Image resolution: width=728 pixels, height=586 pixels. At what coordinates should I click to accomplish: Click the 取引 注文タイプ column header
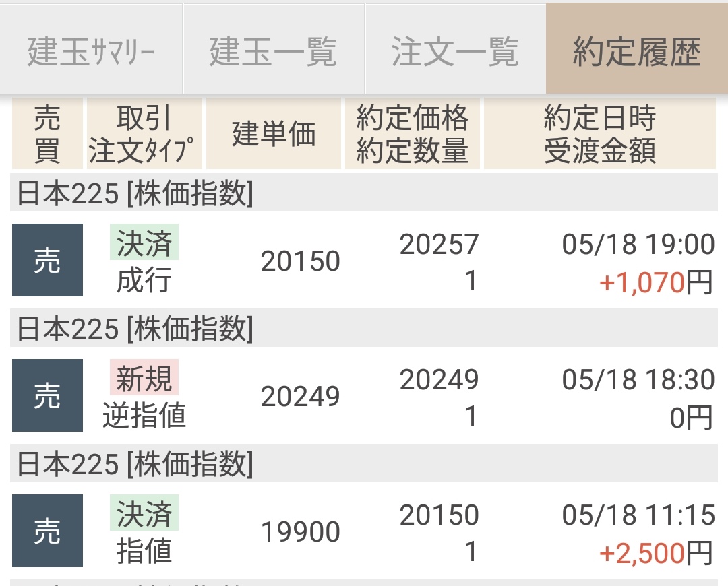pos(144,134)
